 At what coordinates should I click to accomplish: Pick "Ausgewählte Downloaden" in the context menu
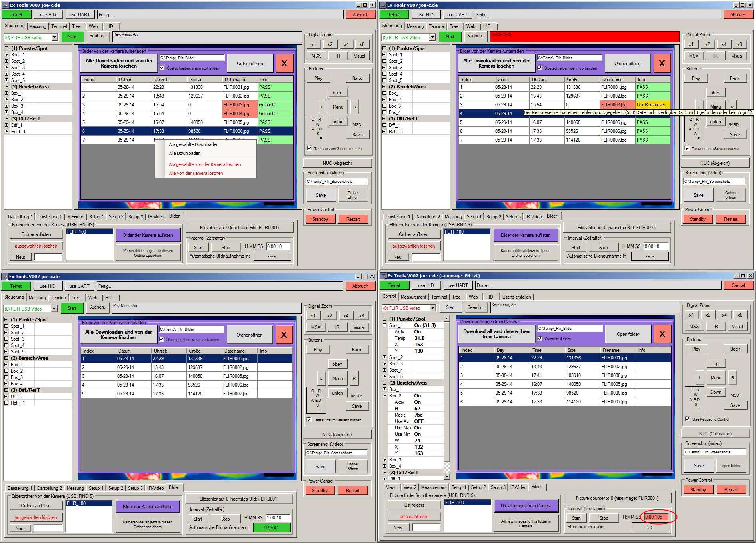point(194,144)
